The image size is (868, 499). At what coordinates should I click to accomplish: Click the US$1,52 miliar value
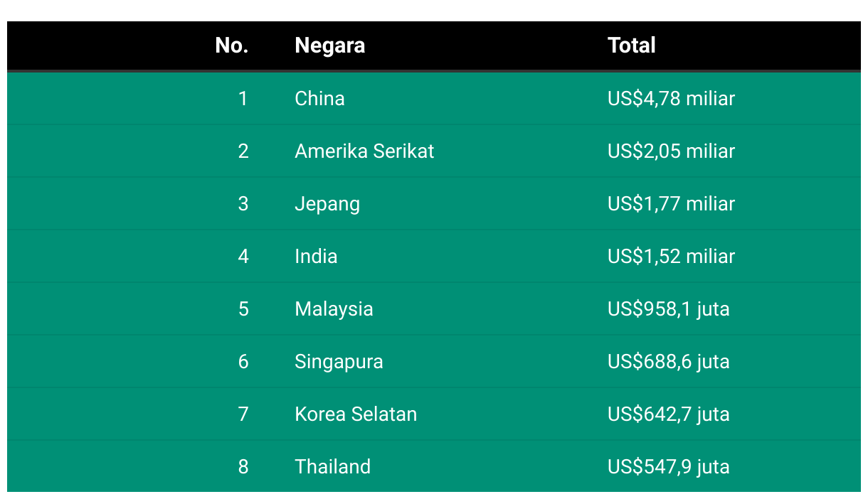[671, 256]
